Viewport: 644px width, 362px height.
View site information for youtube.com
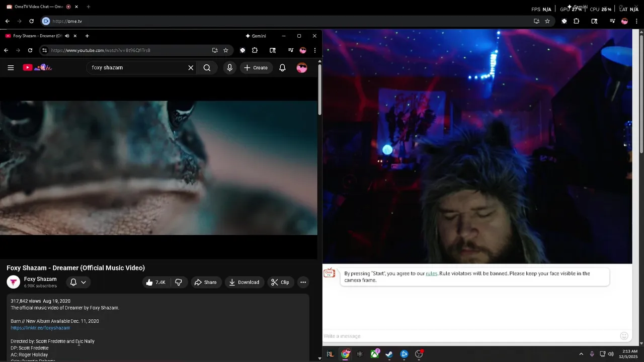pos(44,50)
